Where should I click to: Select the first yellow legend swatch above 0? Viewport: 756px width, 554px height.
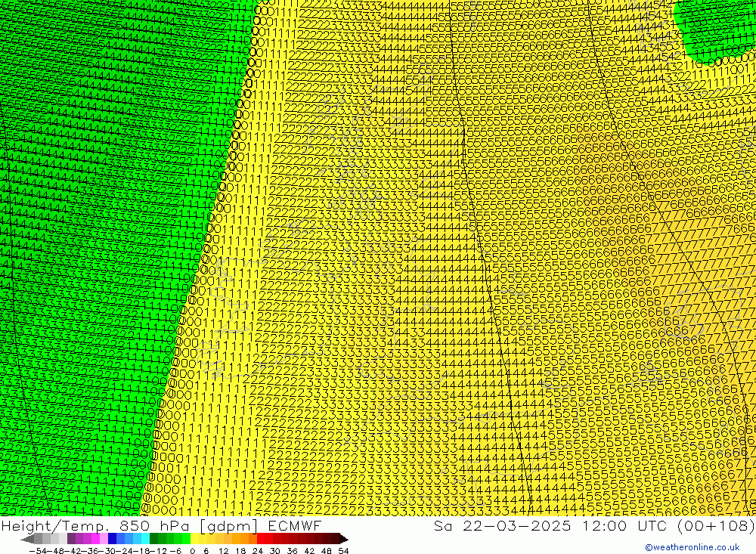click(195, 539)
